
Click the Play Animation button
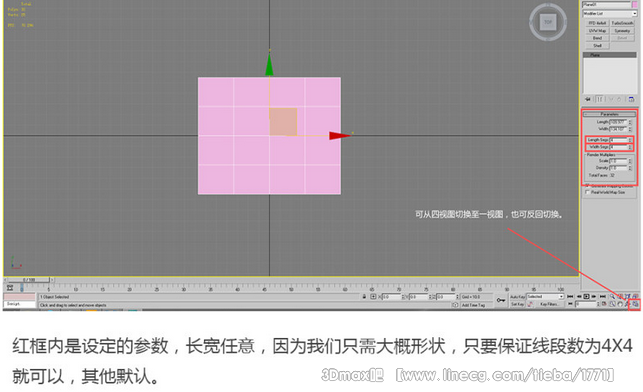[586, 296]
